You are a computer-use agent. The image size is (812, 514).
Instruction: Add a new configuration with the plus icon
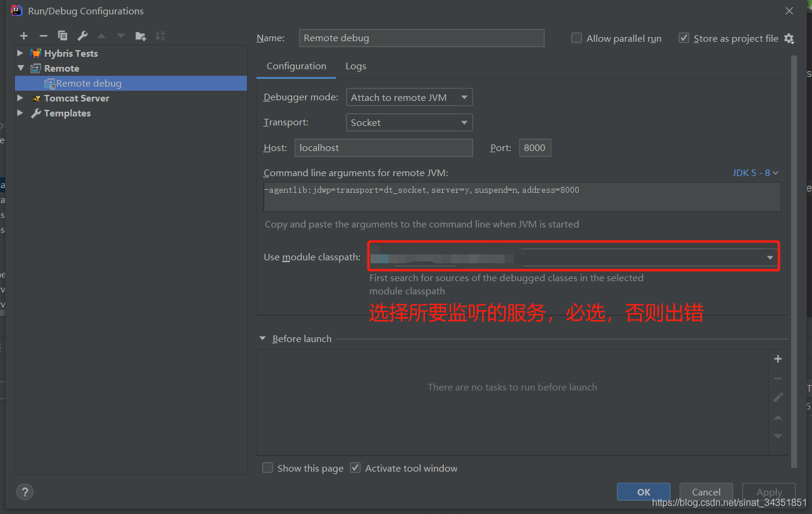(x=24, y=36)
